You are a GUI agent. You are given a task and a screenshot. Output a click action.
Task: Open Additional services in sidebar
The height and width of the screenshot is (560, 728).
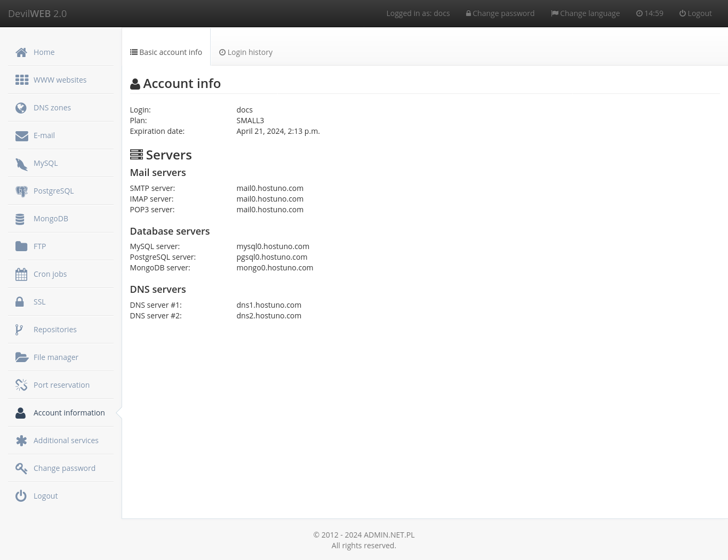[66, 441]
